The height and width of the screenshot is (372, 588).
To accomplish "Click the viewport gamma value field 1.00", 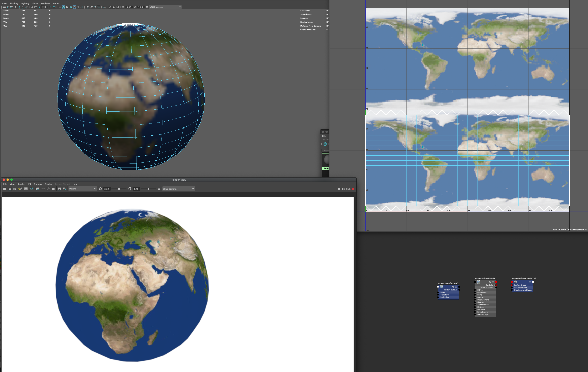I will (x=141, y=7).
